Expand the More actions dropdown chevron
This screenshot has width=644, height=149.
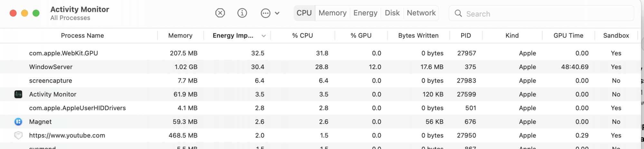(x=277, y=13)
